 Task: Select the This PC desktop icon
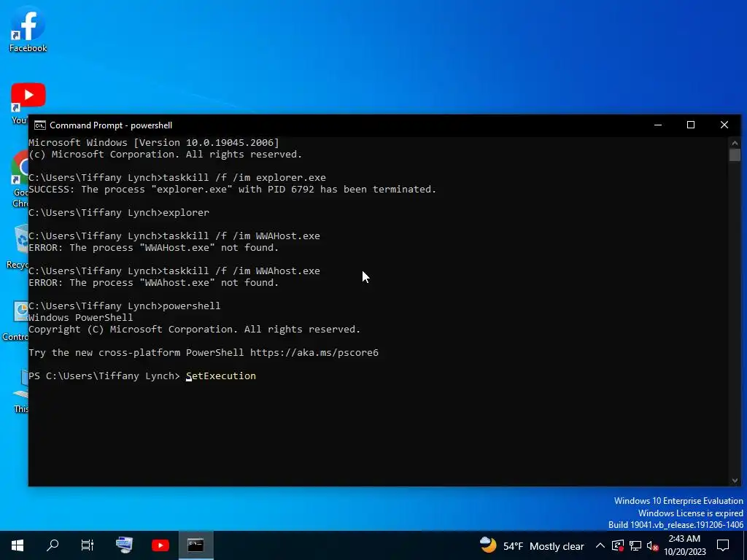20,391
